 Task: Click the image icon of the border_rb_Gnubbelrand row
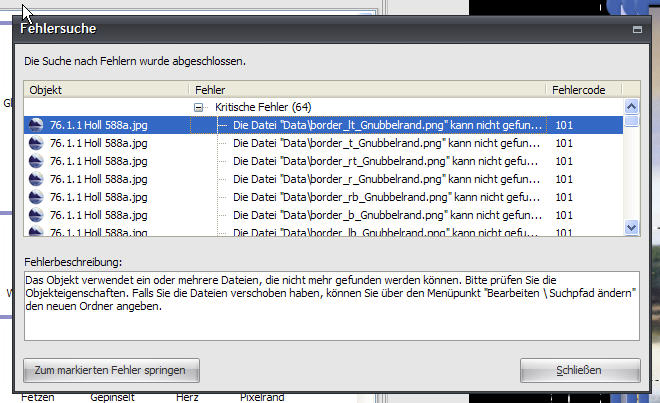37,197
